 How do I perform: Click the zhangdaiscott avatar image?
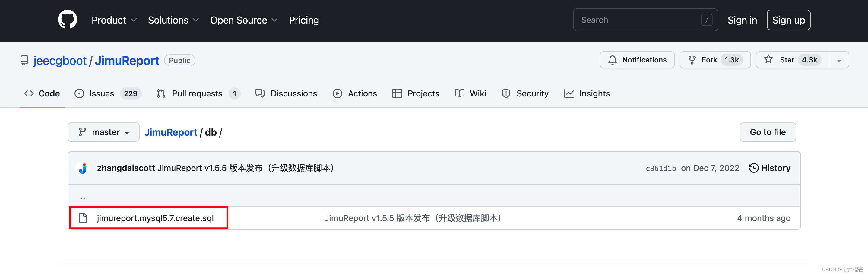83,168
